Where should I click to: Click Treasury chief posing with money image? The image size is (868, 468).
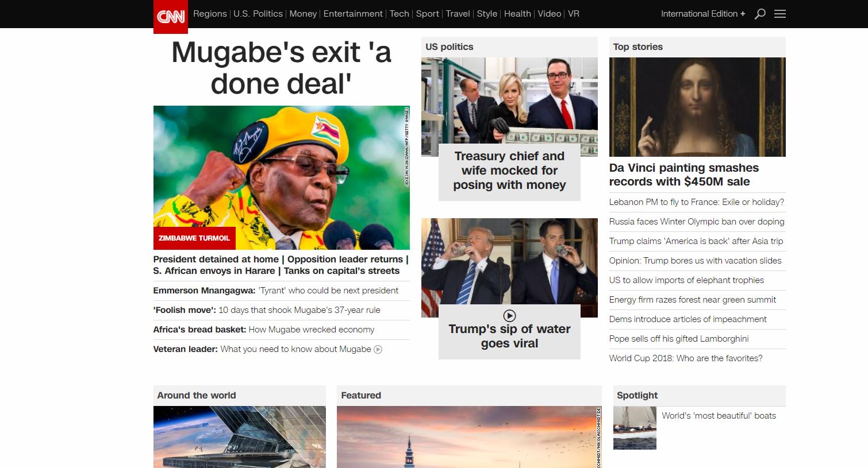tap(509, 107)
